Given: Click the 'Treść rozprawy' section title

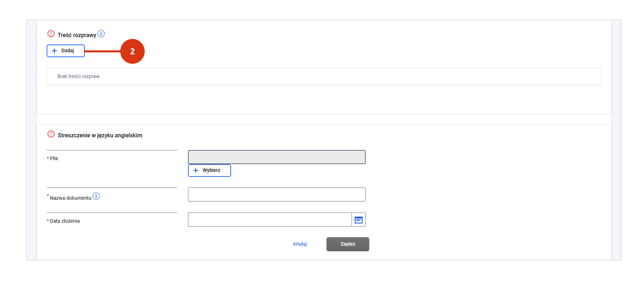Looking at the screenshot, I should click(77, 35).
